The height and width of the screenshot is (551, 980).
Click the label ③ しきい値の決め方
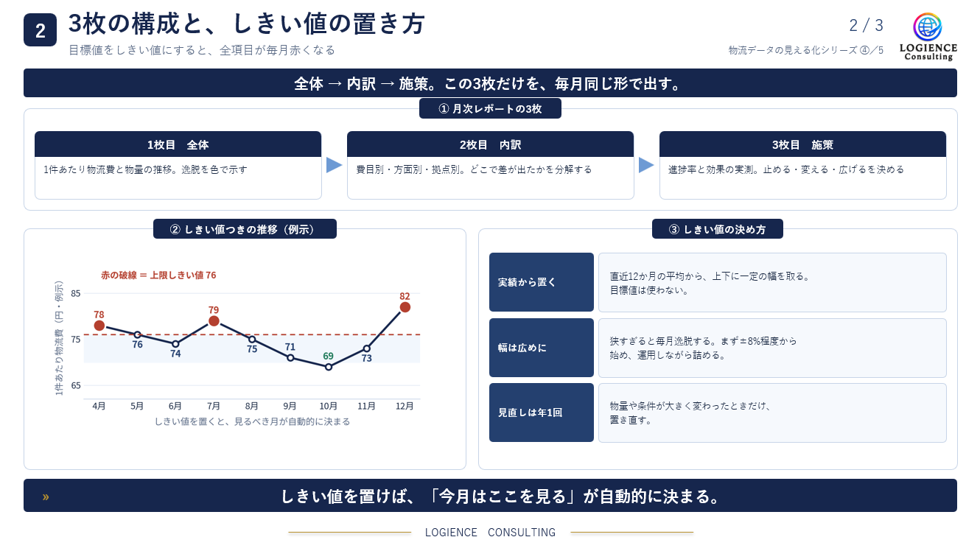pyautogui.click(x=718, y=229)
